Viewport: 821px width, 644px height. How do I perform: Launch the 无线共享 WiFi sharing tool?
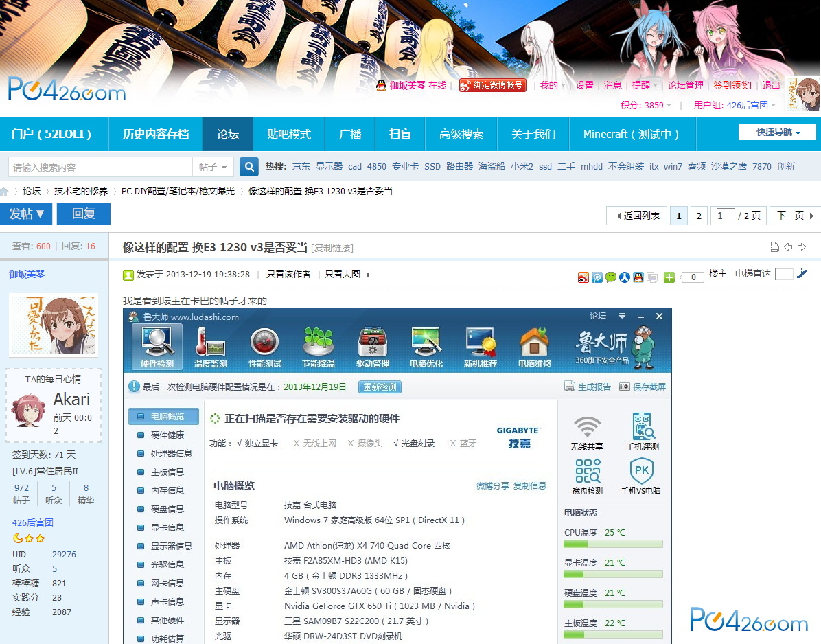click(x=587, y=433)
